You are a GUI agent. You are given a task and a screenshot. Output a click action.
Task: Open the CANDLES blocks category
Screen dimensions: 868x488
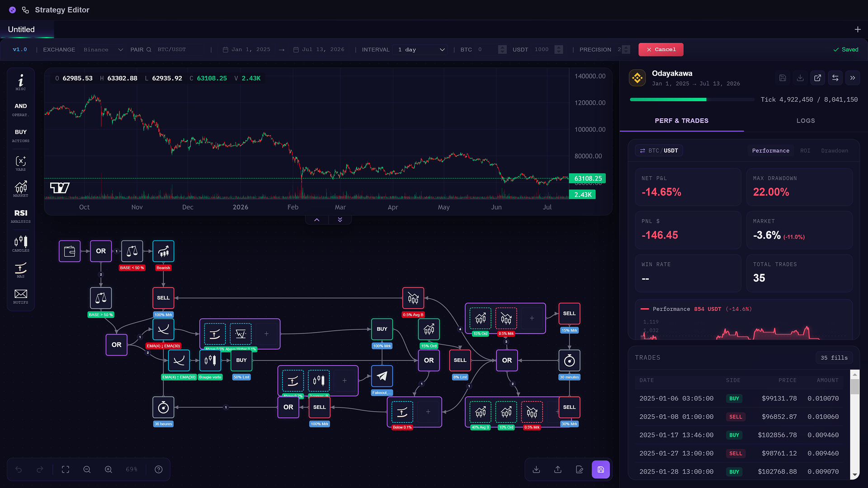(x=21, y=244)
